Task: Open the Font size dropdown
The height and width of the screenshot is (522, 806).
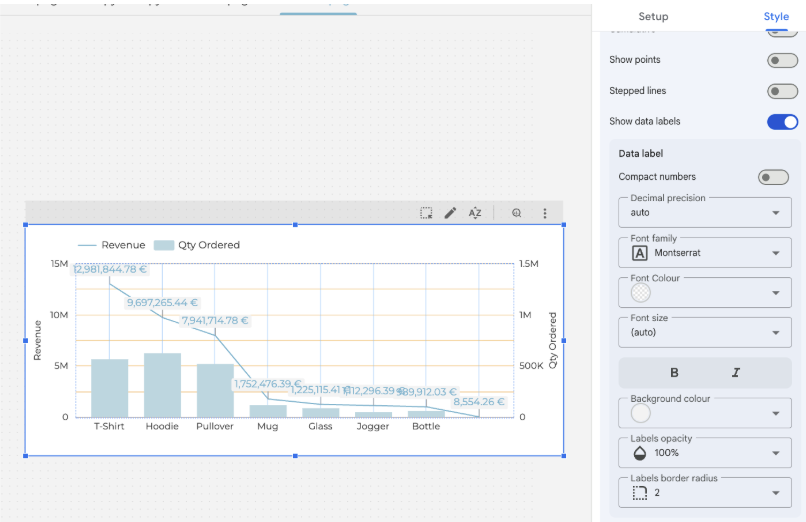Action: coord(705,332)
